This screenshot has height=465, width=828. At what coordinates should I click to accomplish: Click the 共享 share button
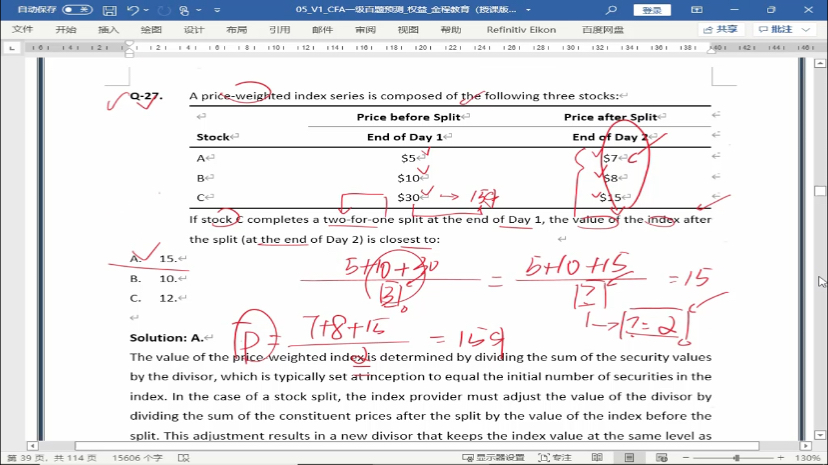point(721,30)
